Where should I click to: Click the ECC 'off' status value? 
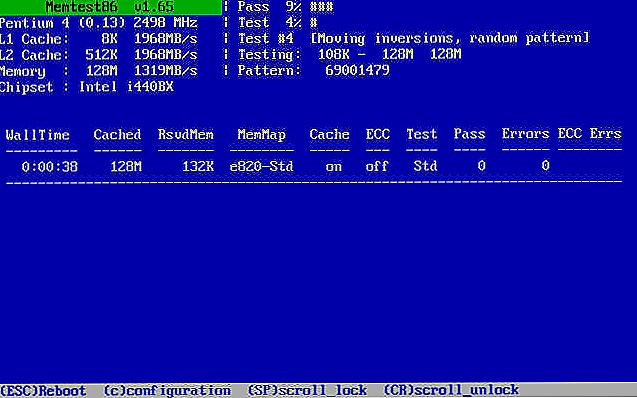click(x=377, y=166)
